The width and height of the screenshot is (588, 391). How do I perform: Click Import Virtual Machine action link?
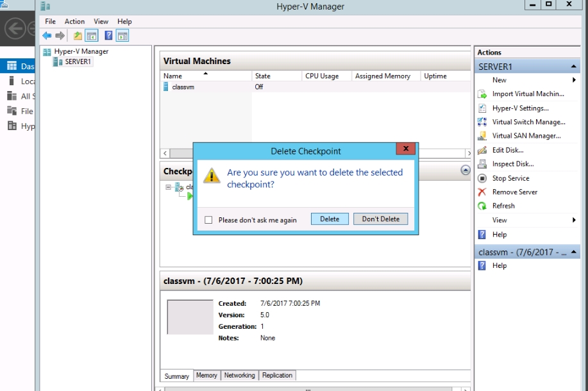528,94
